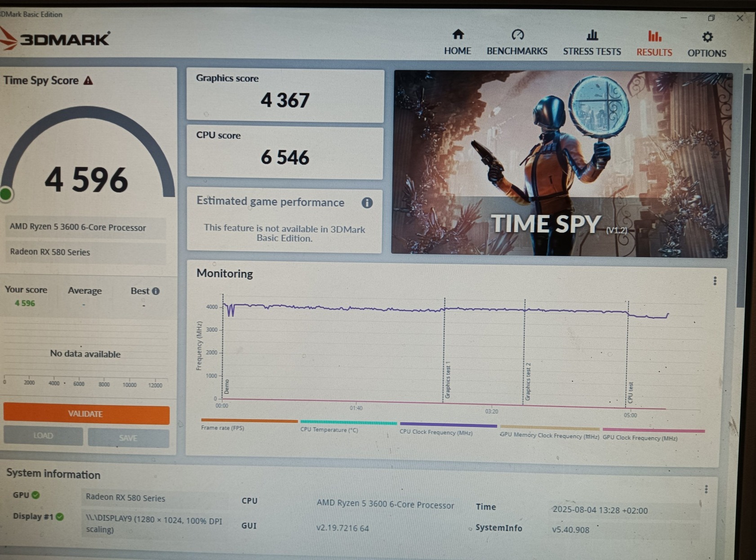Click the green check icon beside GPU
This screenshot has width=756, height=560.
point(36,495)
